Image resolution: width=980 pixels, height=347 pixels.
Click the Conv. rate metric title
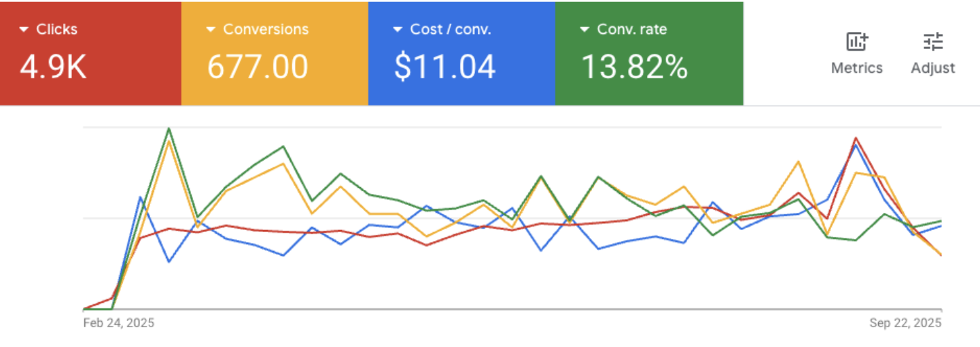pos(632,29)
